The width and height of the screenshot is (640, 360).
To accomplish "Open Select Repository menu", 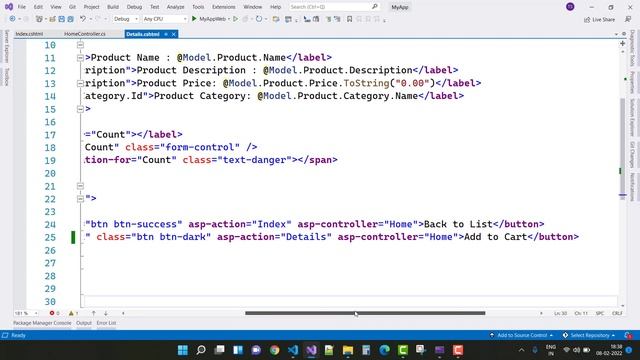I will (589, 335).
